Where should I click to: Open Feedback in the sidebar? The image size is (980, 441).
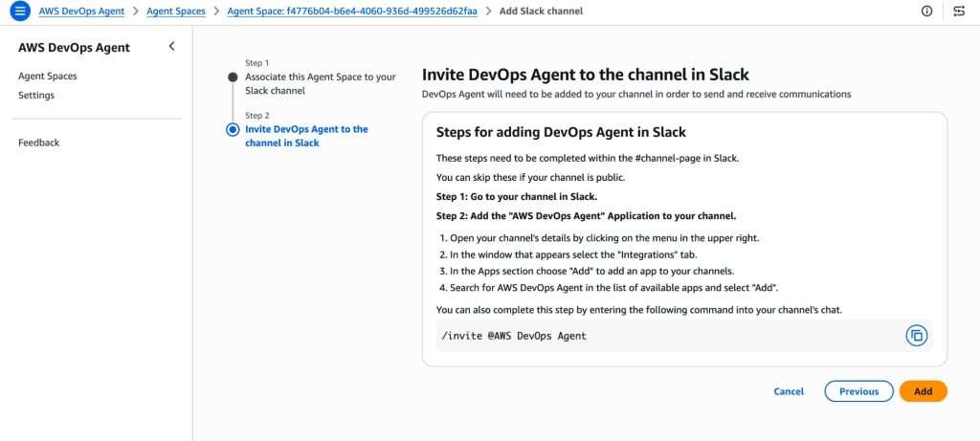[x=39, y=143]
